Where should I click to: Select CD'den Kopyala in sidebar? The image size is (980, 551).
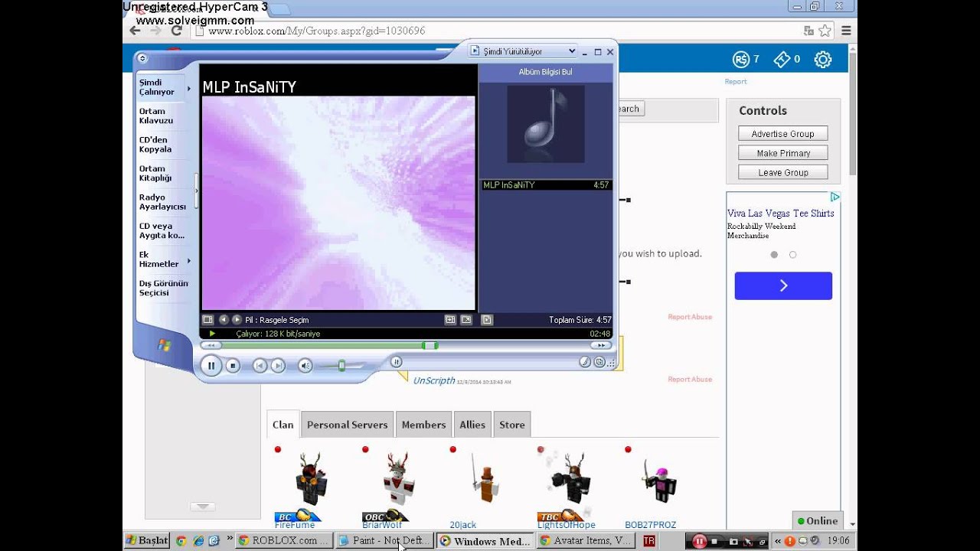(155, 145)
